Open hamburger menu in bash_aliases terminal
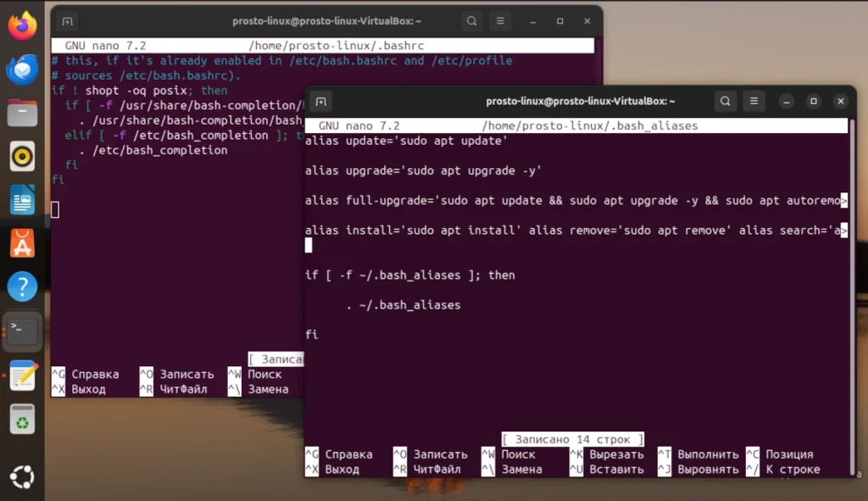The image size is (868, 501). [x=754, y=102]
